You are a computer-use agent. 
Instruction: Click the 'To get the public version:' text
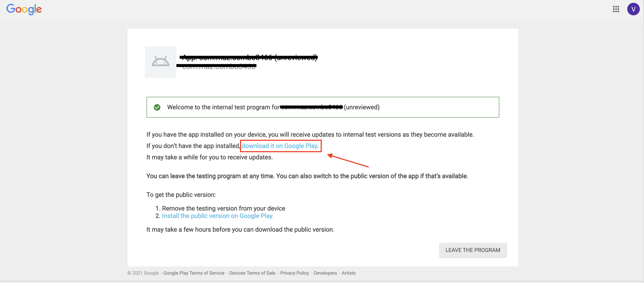(x=181, y=195)
